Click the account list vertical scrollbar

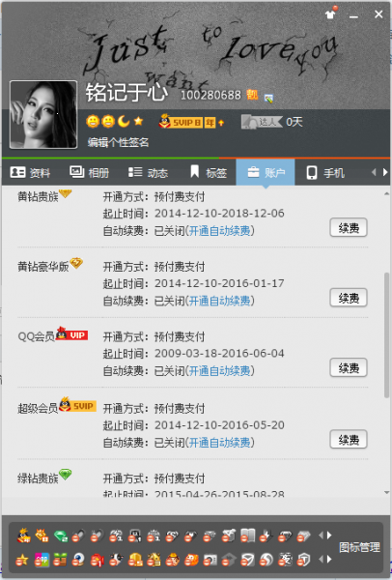tap(387, 334)
